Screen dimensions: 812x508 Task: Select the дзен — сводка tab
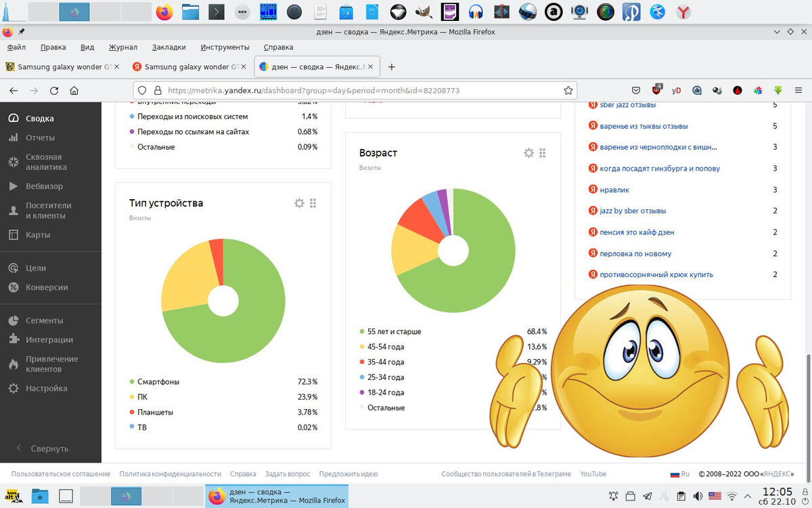(x=317, y=67)
